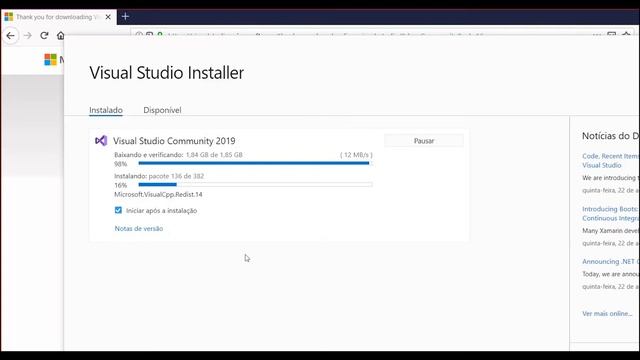This screenshot has height=360, width=640.
Task: Click the Visual Studio Community purple logo
Action: click(x=101, y=141)
